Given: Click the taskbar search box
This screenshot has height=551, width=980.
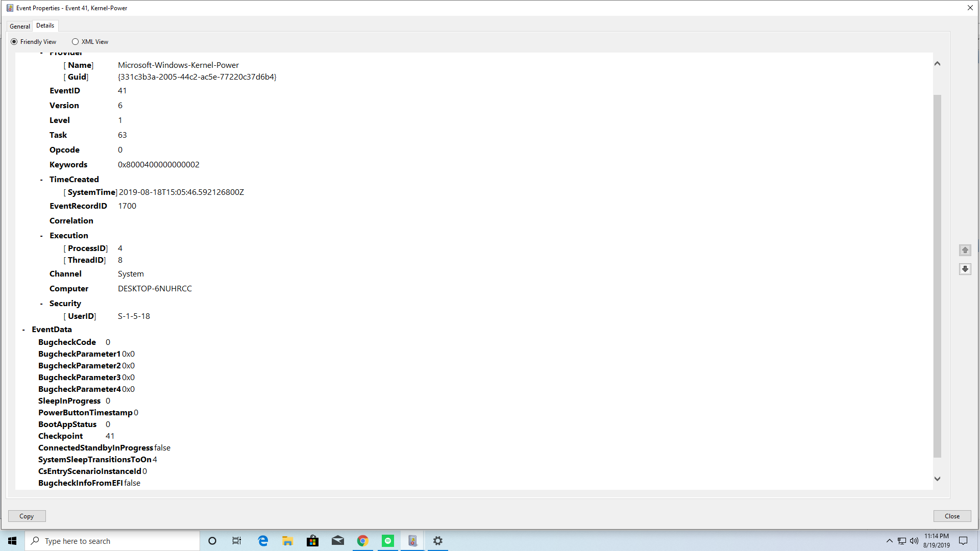Looking at the screenshot, I should (112, 541).
